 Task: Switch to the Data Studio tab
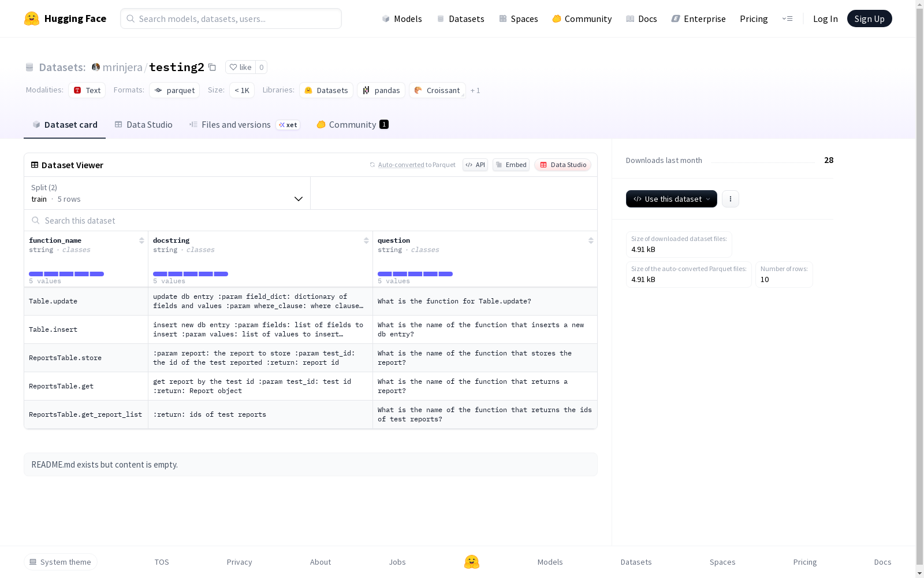coord(144,125)
